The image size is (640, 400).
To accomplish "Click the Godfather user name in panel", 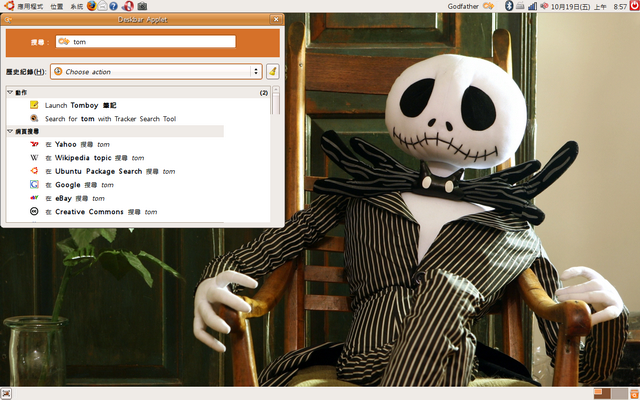I will coord(463,6).
